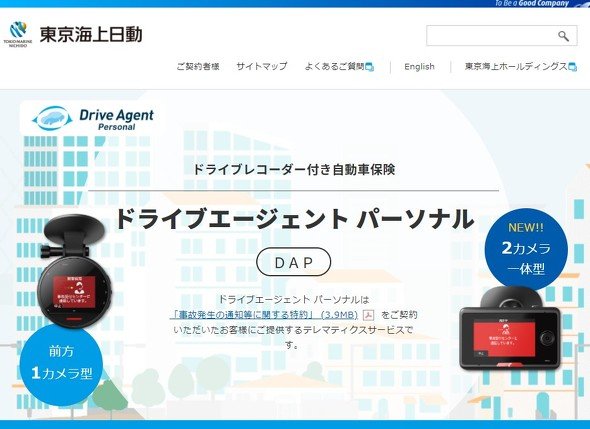Click the round 1-camera dashcam image
The width and height of the screenshot is (590, 429).
[75, 270]
